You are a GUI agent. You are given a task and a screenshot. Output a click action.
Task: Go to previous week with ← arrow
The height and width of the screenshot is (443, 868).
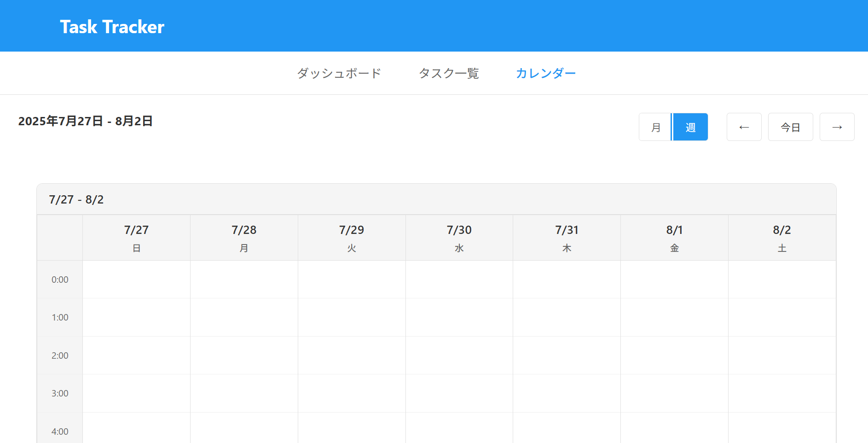[744, 127]
